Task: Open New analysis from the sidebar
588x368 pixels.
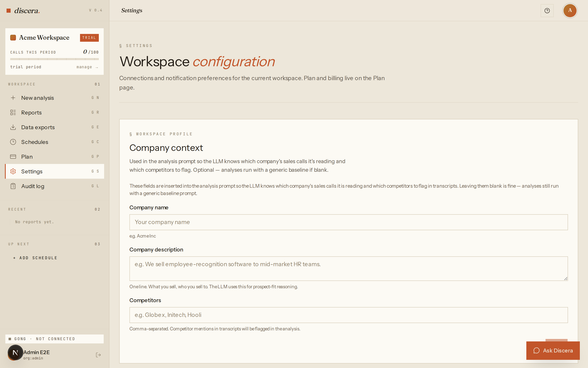Action: 55,98
